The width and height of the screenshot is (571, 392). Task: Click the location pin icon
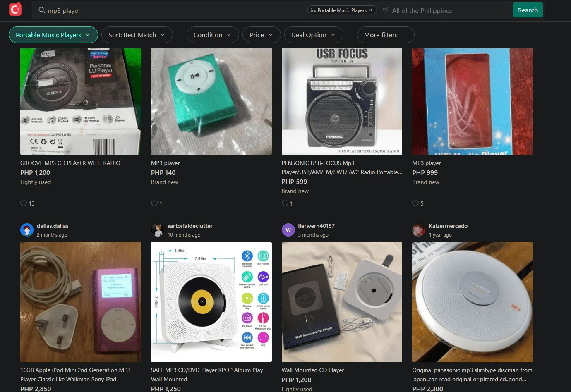tap(386, 10)
